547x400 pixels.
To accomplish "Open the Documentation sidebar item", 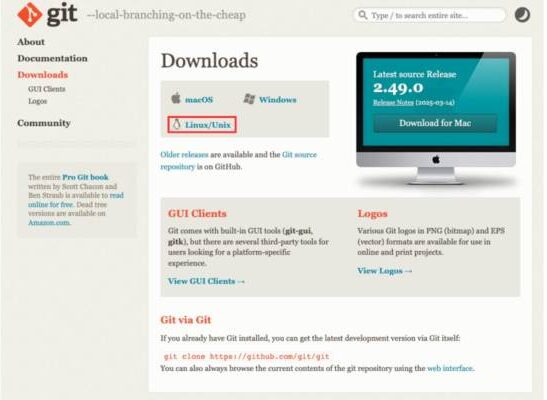I will pyautogui.click(x=53, y=58).
